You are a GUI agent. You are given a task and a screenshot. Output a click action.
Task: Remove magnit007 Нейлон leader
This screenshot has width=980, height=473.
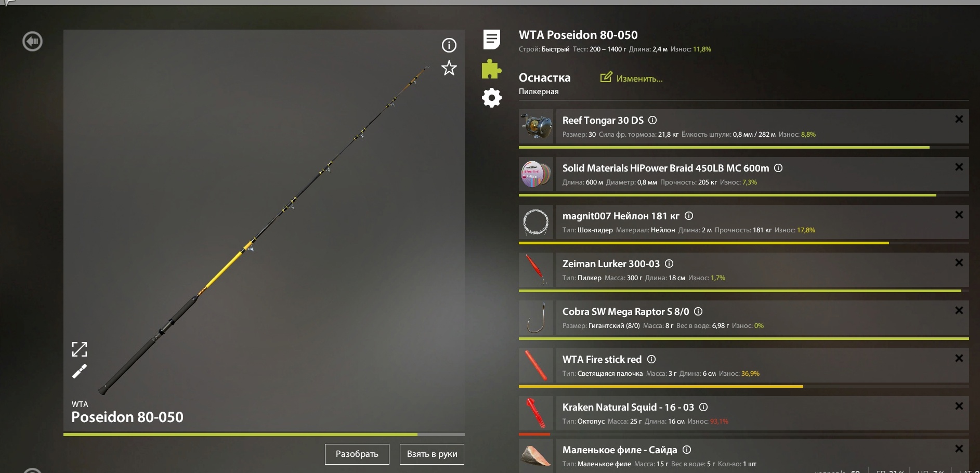(x=959, y=215)
